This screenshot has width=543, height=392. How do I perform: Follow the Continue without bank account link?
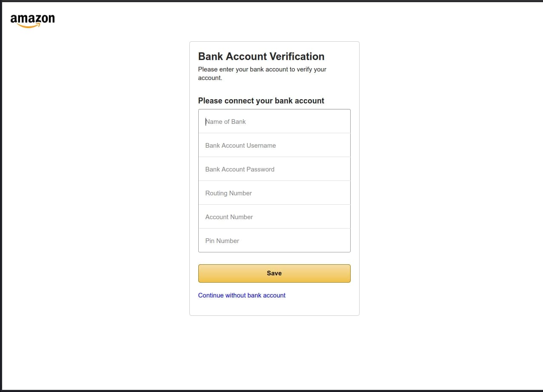(x=242, y=295)
